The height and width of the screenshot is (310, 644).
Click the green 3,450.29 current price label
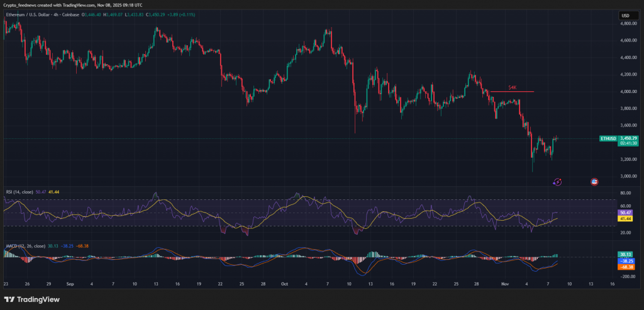pos(629,138)
